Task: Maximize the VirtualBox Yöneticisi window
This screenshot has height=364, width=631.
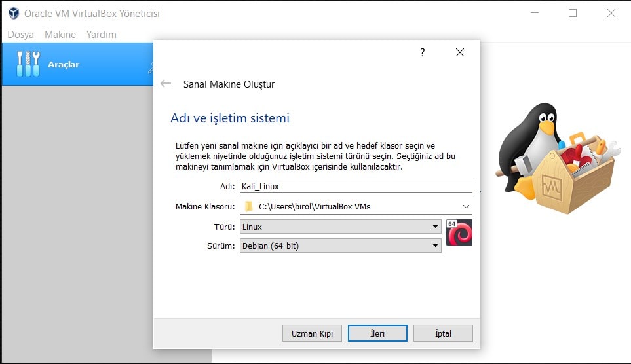Action: point(573,13)
